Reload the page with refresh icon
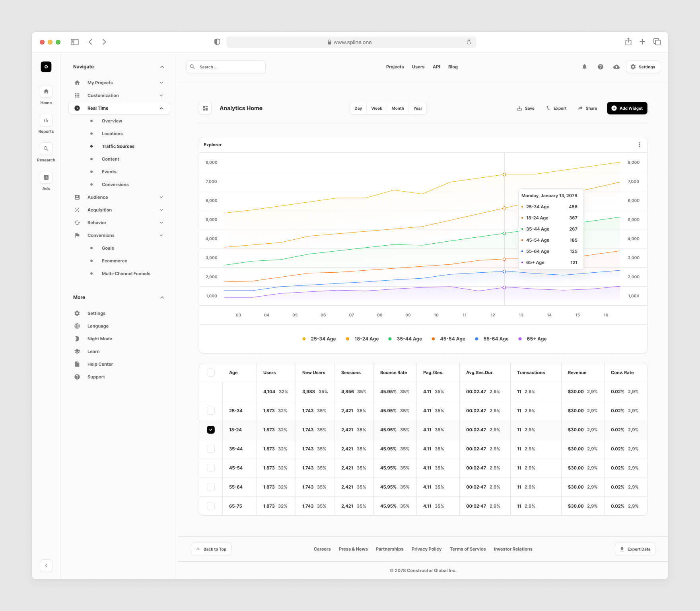Image resolution: width=700 pixels, height=611 pixels. tap(469, 42)
